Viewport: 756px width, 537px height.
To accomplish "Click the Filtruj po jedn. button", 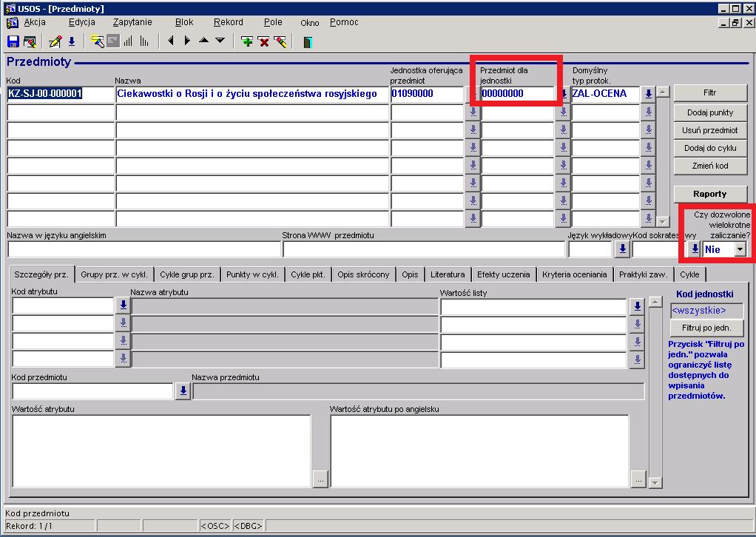I will [x=706, y=328].
